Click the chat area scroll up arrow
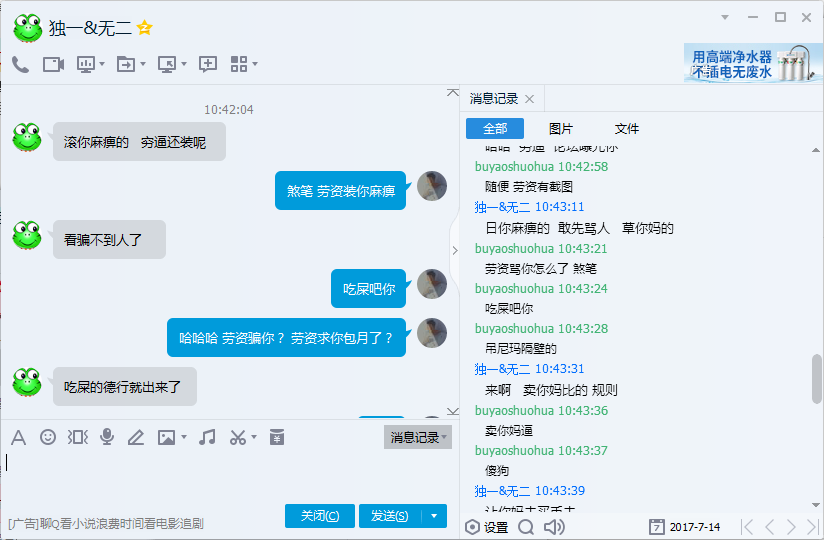This screenshot has width=824, height=540. [x=452, y=92]
